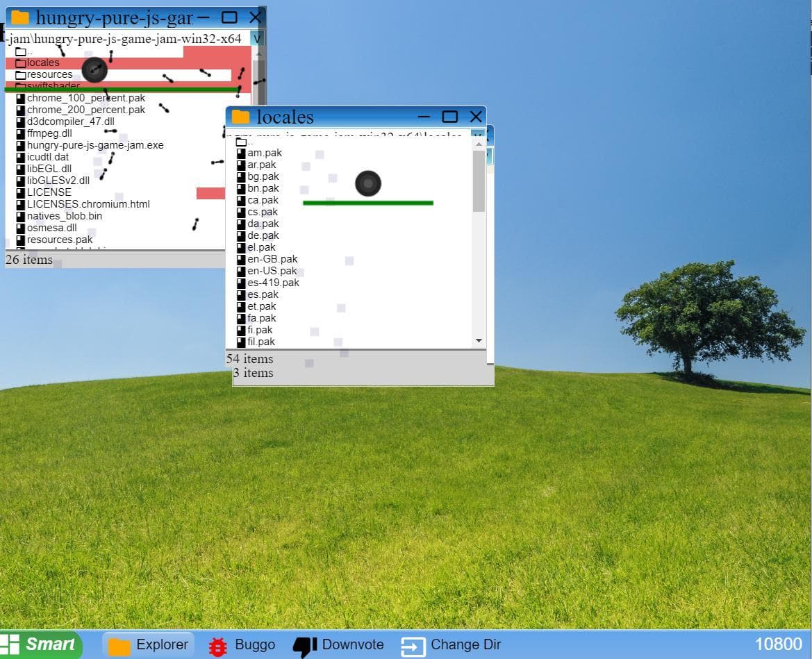Maximize the locales window
812x659 pixels.
coord(449,117)
